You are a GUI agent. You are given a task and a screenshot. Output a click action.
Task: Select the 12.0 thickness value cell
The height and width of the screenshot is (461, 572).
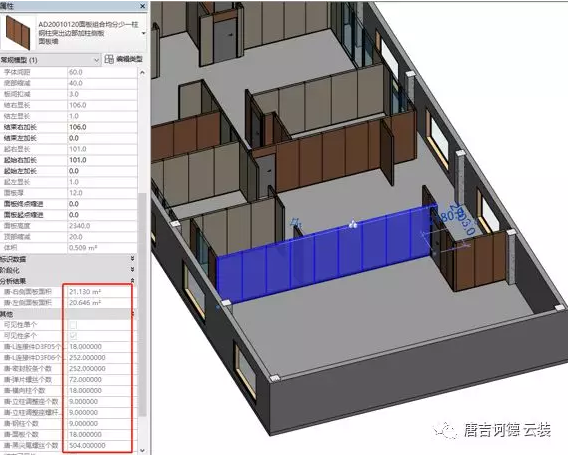tap(103, 193)
